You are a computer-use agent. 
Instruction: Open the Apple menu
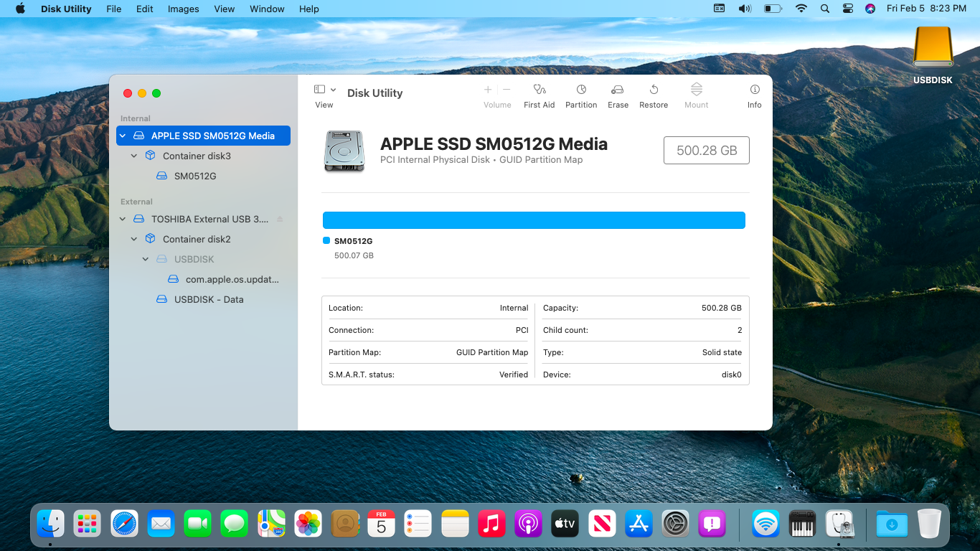(20, 9)
